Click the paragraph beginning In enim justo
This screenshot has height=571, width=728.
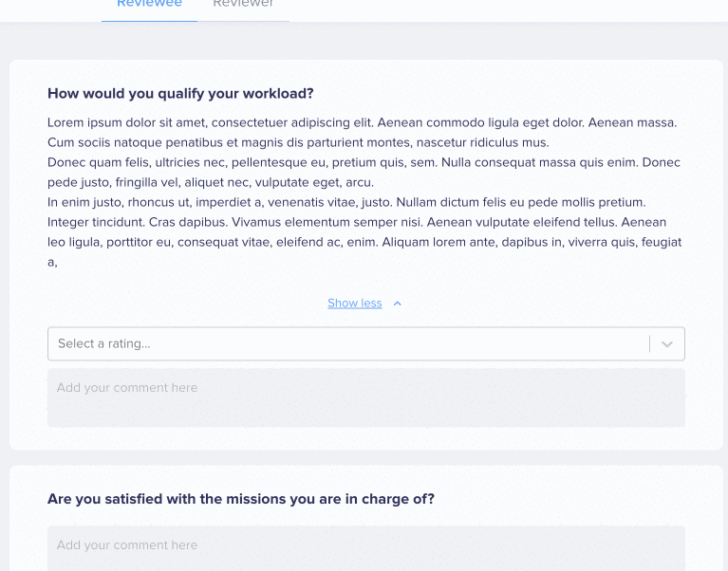click(x=364, y=232)
